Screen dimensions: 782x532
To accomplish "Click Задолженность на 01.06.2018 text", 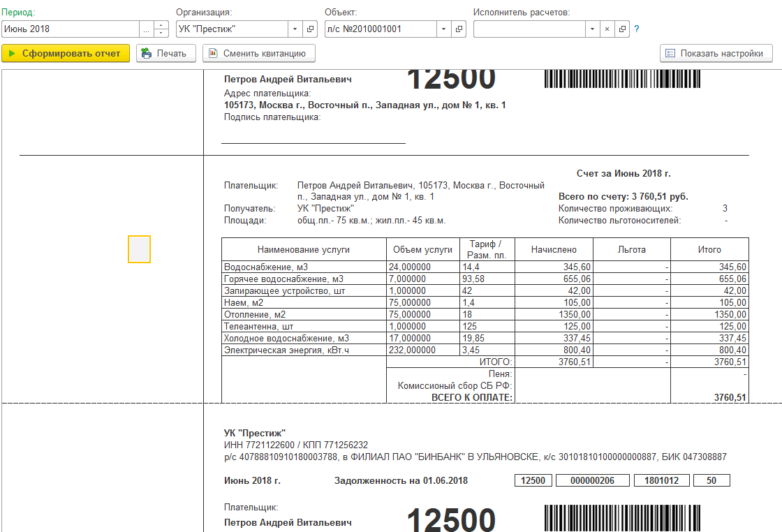I will (x=401, y=480).
